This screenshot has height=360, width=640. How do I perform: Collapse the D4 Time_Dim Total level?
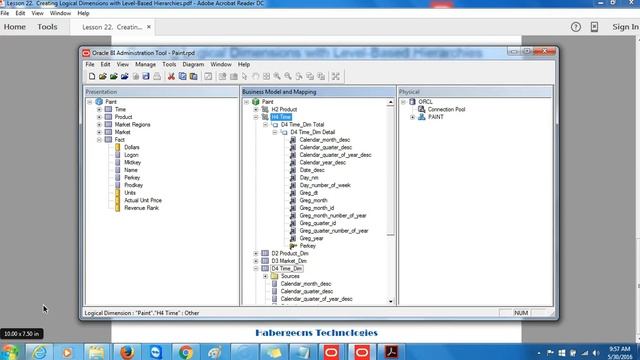pos(265,124)
